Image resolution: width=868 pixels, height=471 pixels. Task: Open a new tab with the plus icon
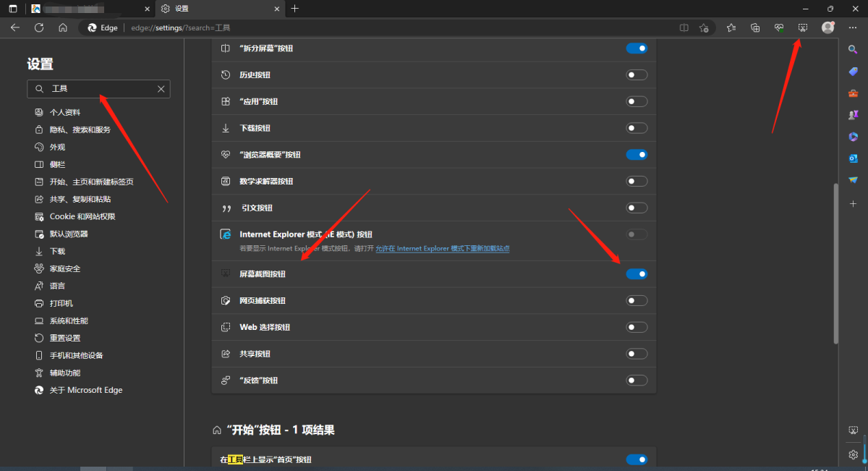[x=294, y=9]
